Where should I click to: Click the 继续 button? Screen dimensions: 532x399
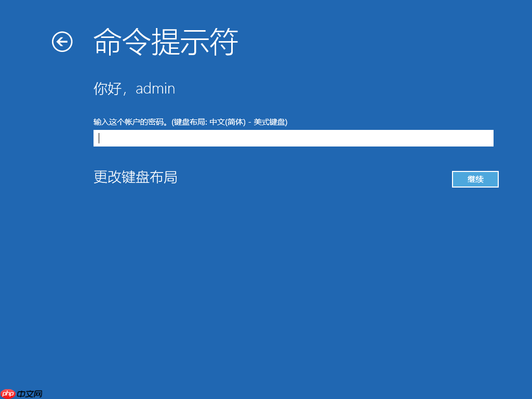475,179
